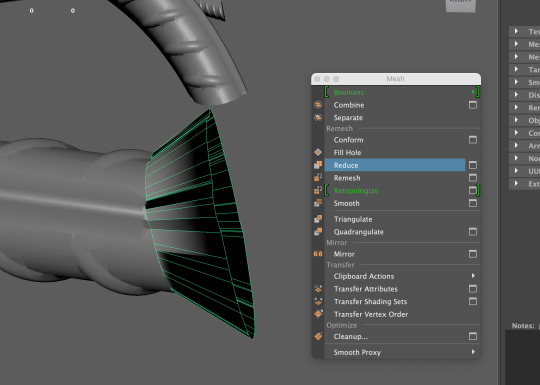Expand the Smooth Proxy submenu arrow
The height and width of the screenshot is (385, 540).
click(x=473, y=352)
